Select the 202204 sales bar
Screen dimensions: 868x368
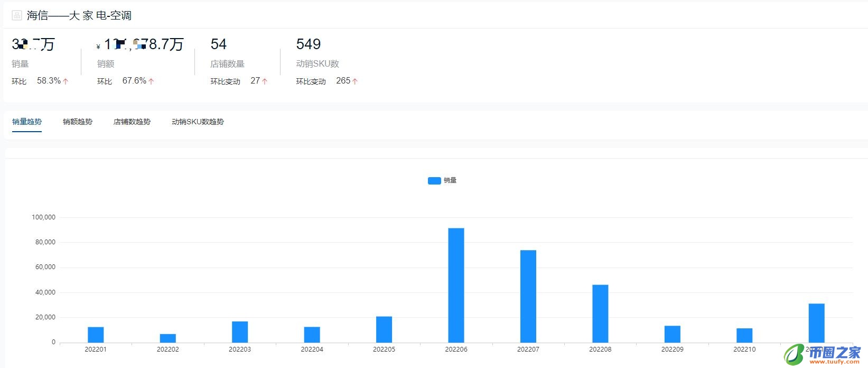tap(312, 335)
